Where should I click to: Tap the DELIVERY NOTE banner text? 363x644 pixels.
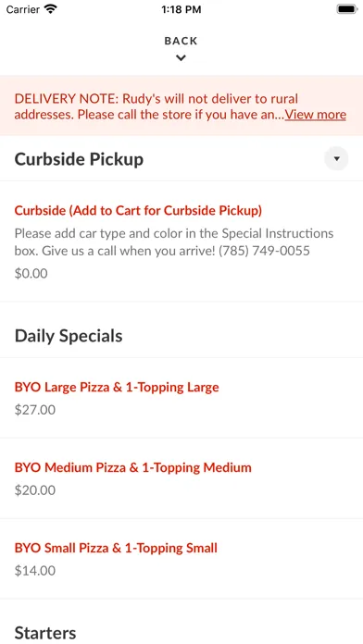(x=180, y=106)
